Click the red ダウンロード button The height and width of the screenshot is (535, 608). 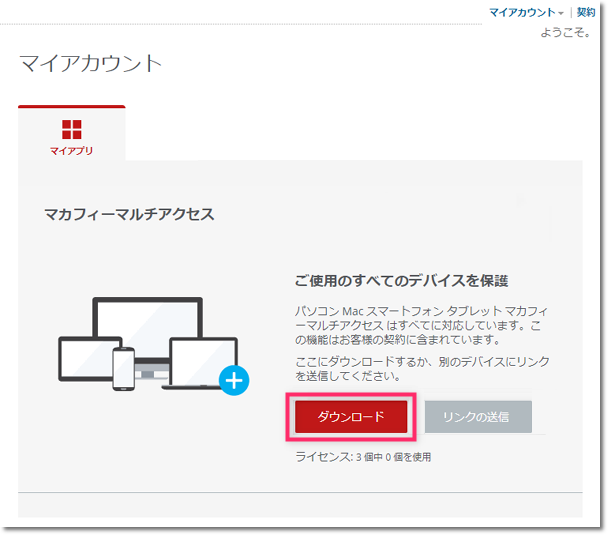(351, 417)
